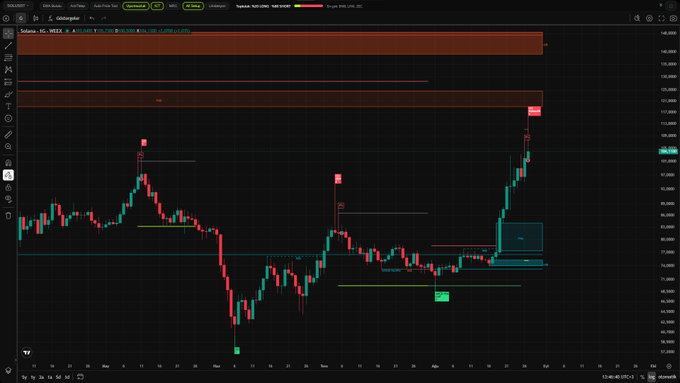Collapse the left toolbar with the arrow

coord(16,360)
